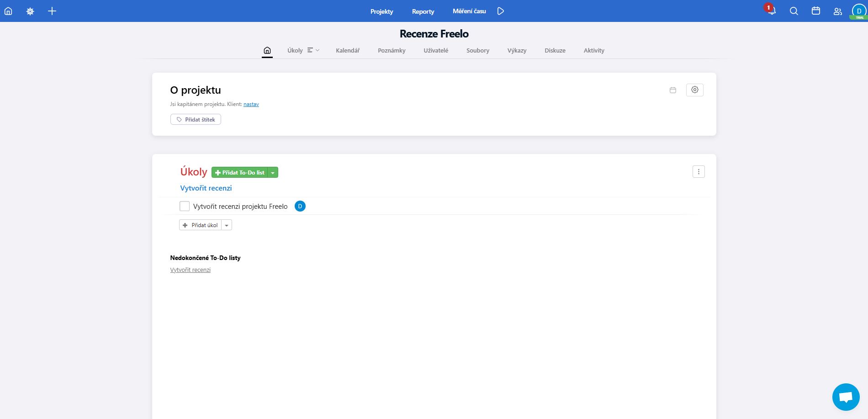Click the nastav client link
Viewport: 868px width, 419px height.
(x=251, y=104)
